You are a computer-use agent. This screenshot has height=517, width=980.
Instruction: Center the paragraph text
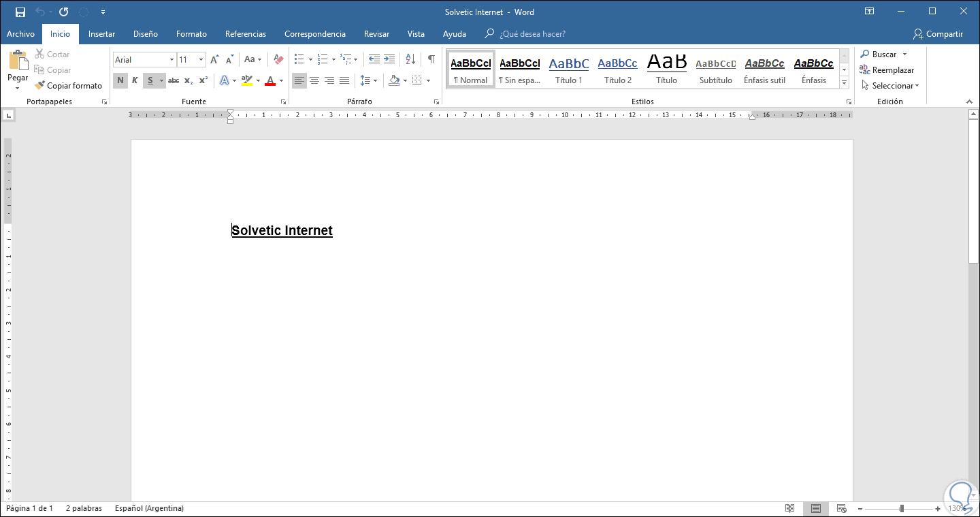314,81
